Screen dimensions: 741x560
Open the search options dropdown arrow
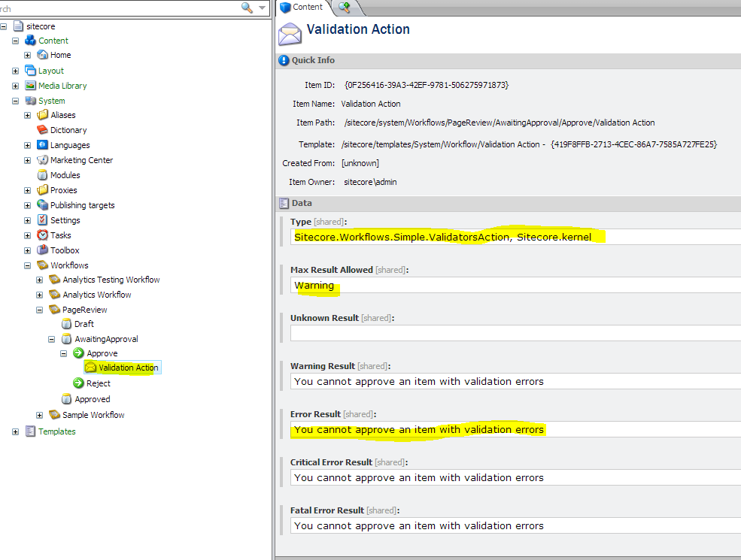click(x=262, y=8)
